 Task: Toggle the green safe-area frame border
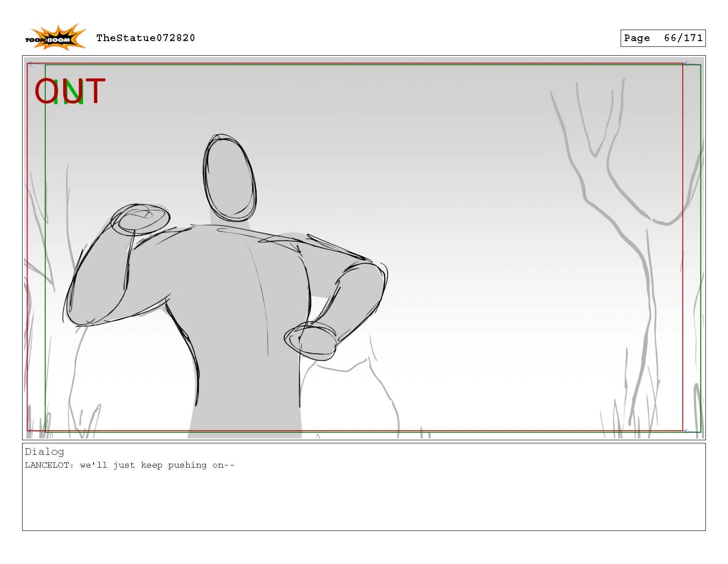pos(44,221)
